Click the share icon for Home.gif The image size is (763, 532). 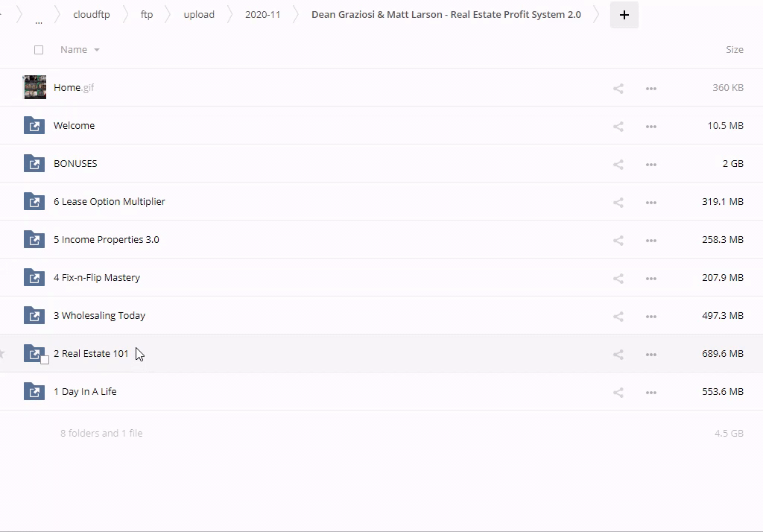618,88
